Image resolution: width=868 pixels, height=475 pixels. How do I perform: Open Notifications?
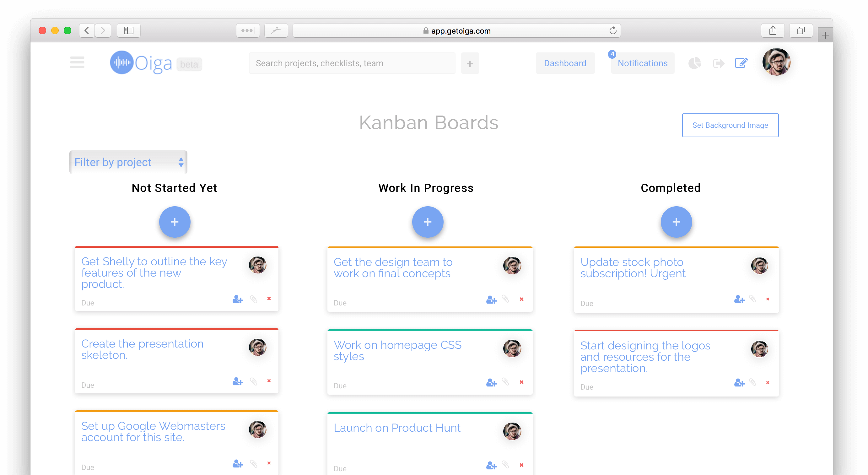click(x=643, y=63)
